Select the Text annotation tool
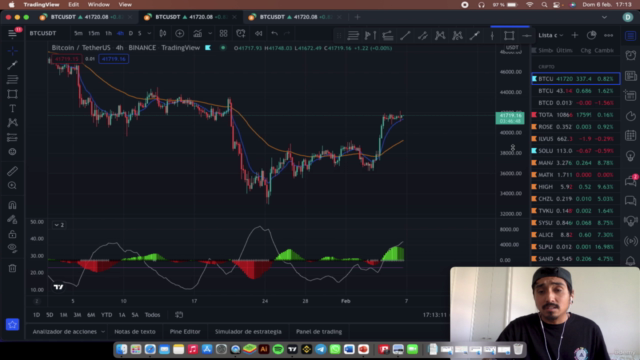Viewport: 640px width, 360px height. click(x=12, y=108)
